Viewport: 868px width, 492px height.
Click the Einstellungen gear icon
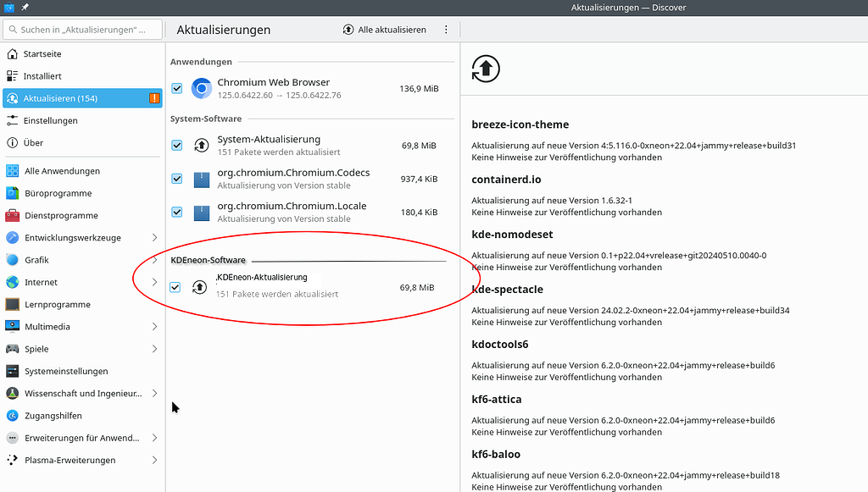point(11,120)
